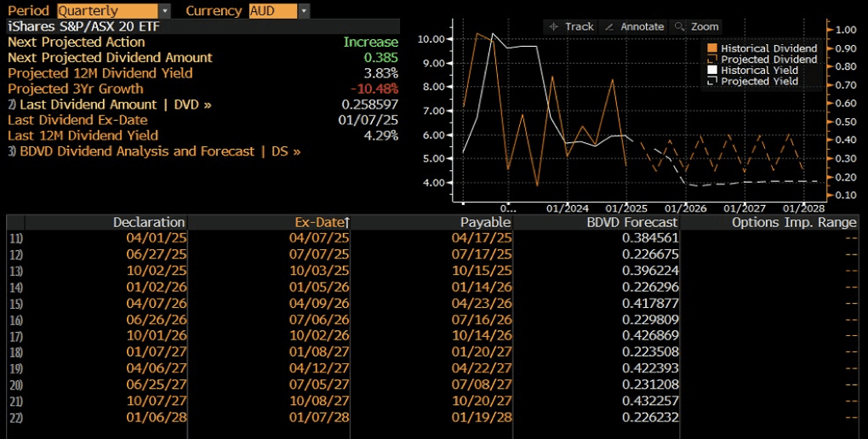Click the Currency field showing AUD
The height and width of the screenshot is (439, 868).
273,10
